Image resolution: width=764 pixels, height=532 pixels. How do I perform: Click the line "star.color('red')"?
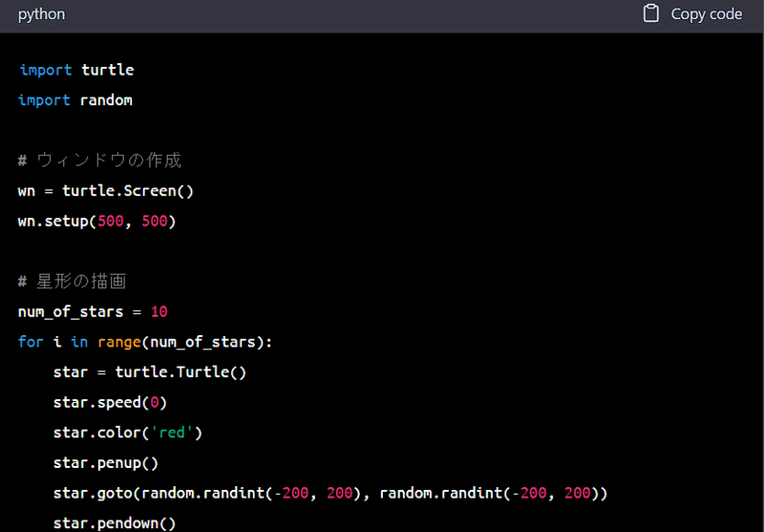pyautogui.click(x=128, y=433)
